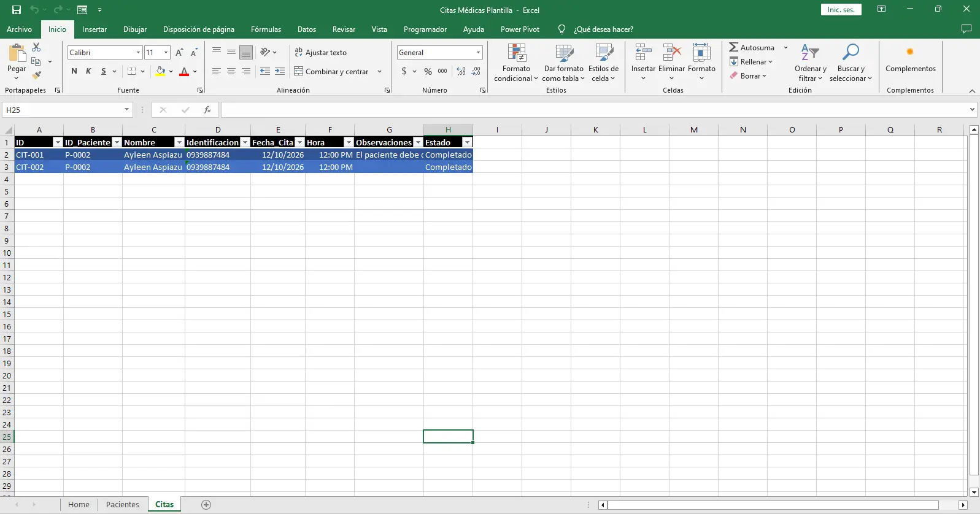Screen dimensions: 980x514
Task: Open the Pacientes sheet tab
Action: 123,505
